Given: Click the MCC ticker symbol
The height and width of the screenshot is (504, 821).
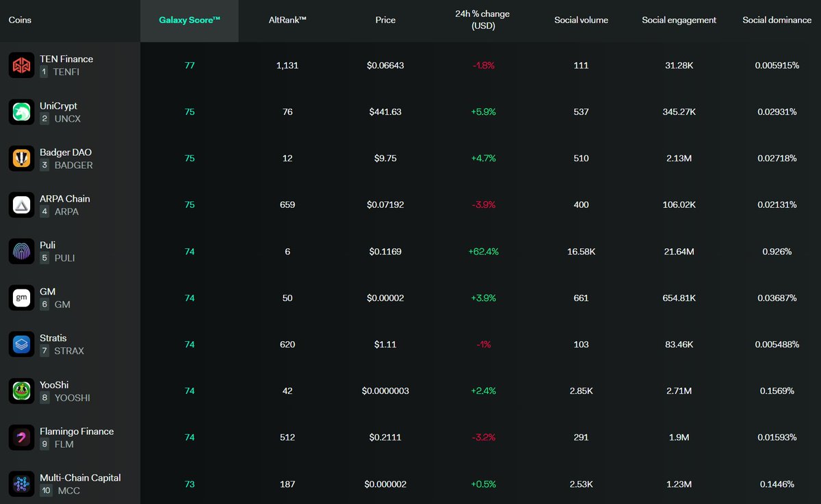Looking at the screenshot, I should [69, 491].
